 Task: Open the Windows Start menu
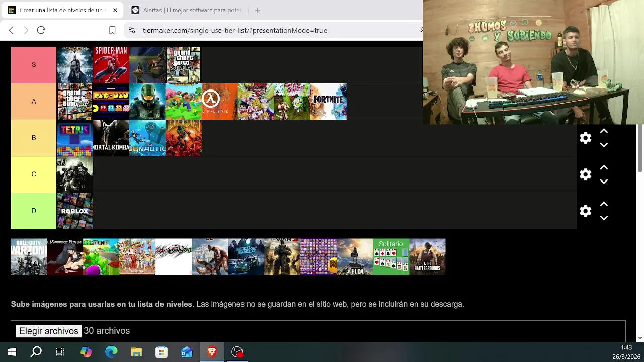click(x=12, y=352)
